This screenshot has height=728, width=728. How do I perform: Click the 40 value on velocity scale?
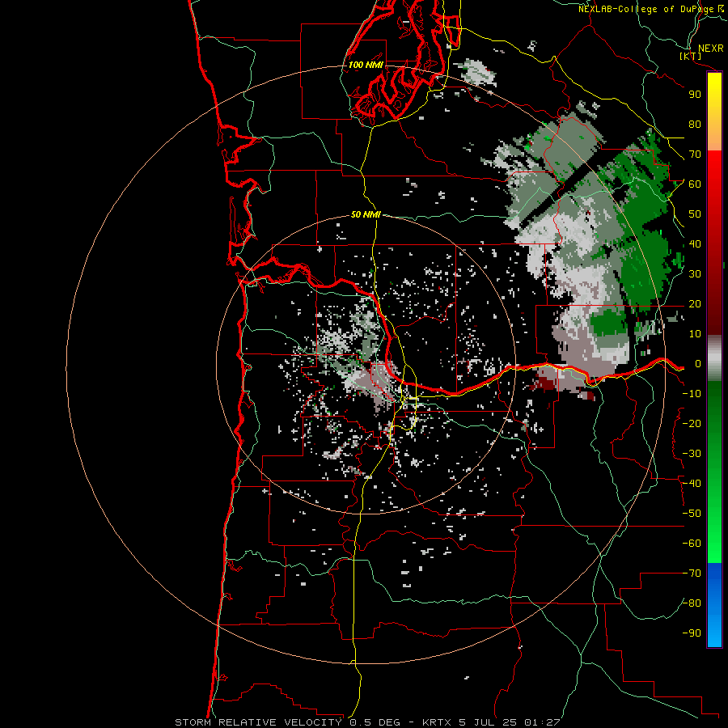(695, 244)
